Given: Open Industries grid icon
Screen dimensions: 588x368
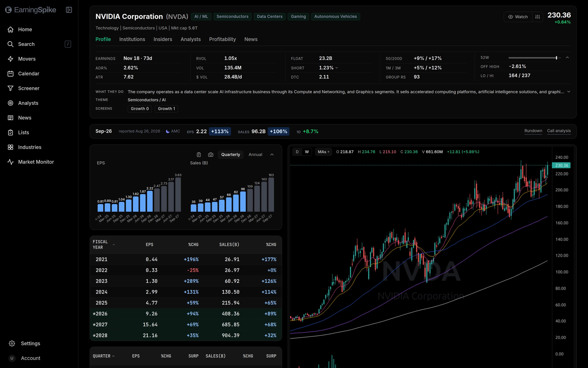Looking at the screenshot, I should (10, 147).
